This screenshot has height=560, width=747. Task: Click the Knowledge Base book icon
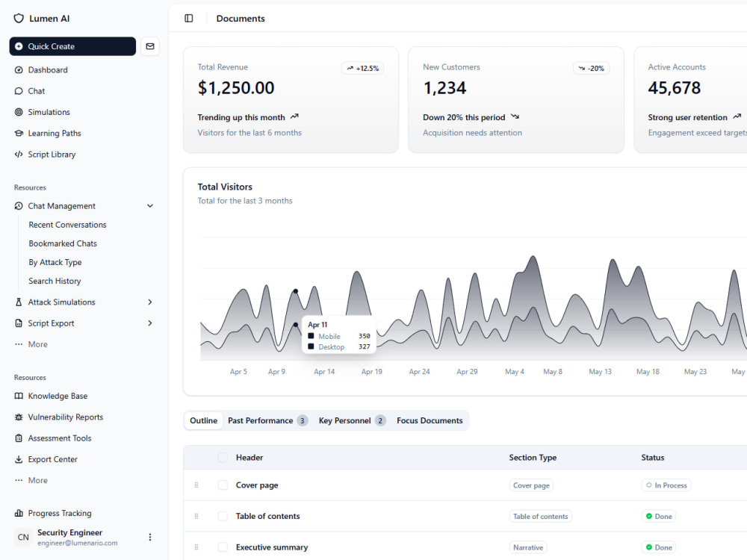pos(19,396)
